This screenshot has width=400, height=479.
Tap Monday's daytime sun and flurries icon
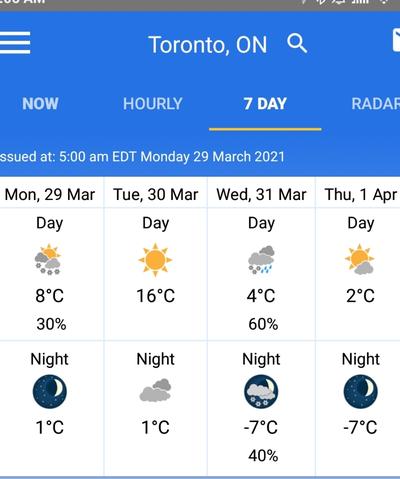(x=48, y=260)
